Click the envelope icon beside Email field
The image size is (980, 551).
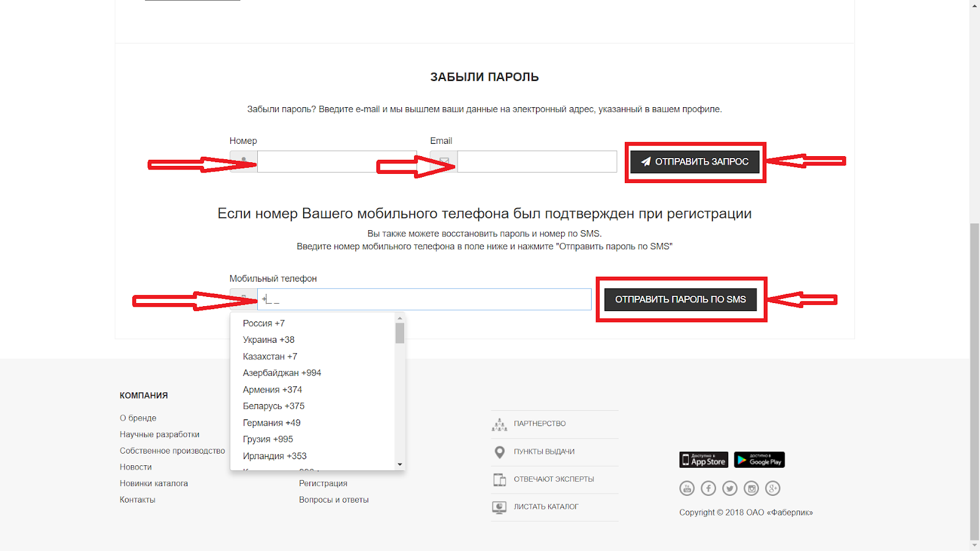tap(444, 162)
